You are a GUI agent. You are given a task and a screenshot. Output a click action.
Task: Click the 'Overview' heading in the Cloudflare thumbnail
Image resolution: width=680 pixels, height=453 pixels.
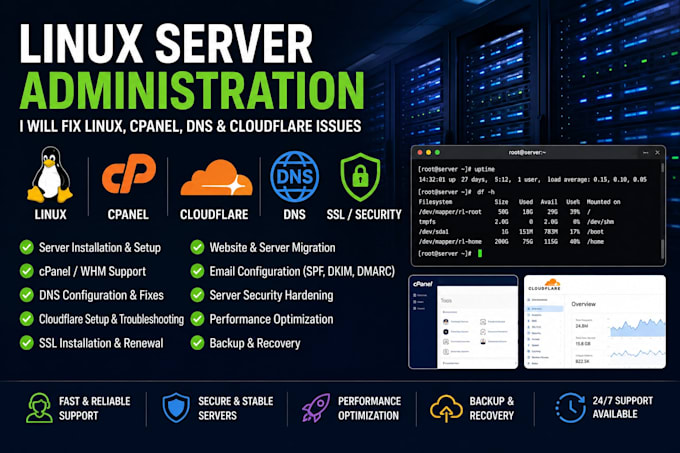(584, 304)
